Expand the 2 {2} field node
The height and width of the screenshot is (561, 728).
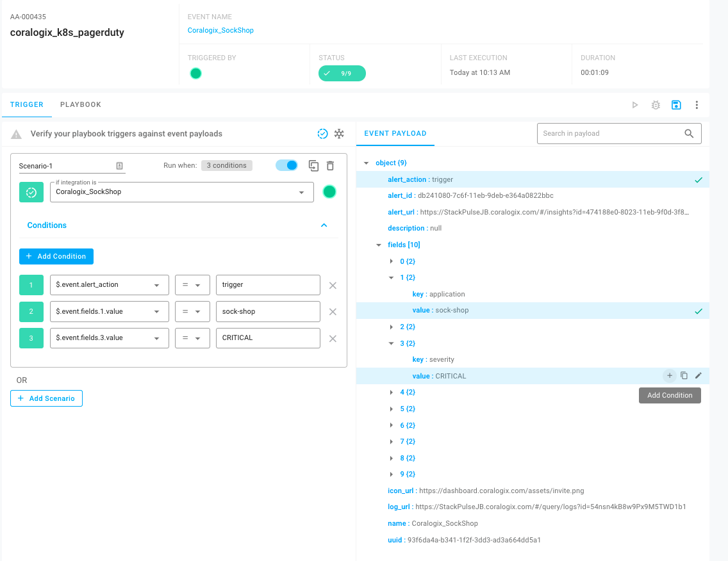(x=392, y=327)
